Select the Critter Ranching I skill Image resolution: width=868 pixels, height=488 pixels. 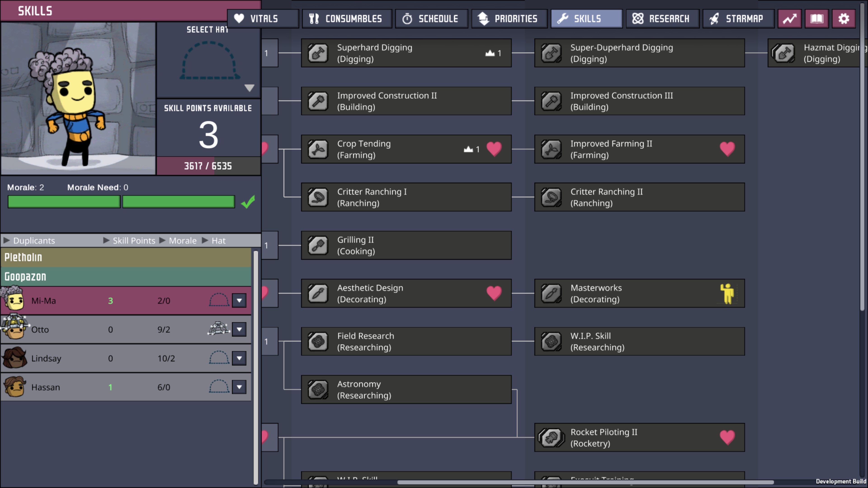pos(406,197)
